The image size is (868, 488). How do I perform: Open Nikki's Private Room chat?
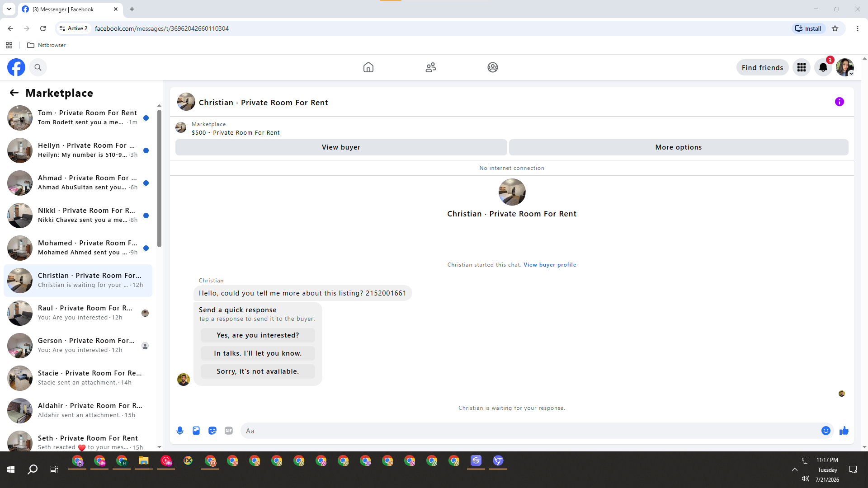pos(78,216)
